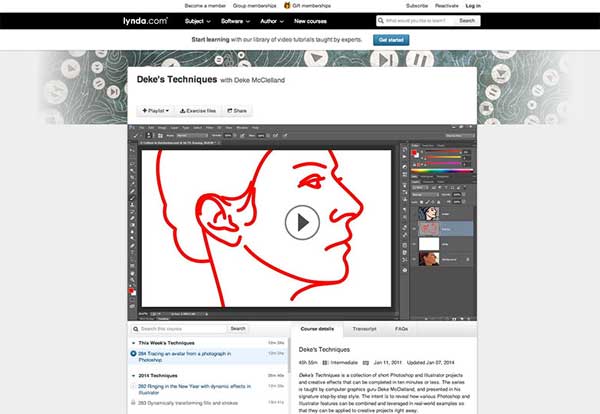Collapse the 2014 Techniques section
The image size is (600, 414).
point(133,376)
